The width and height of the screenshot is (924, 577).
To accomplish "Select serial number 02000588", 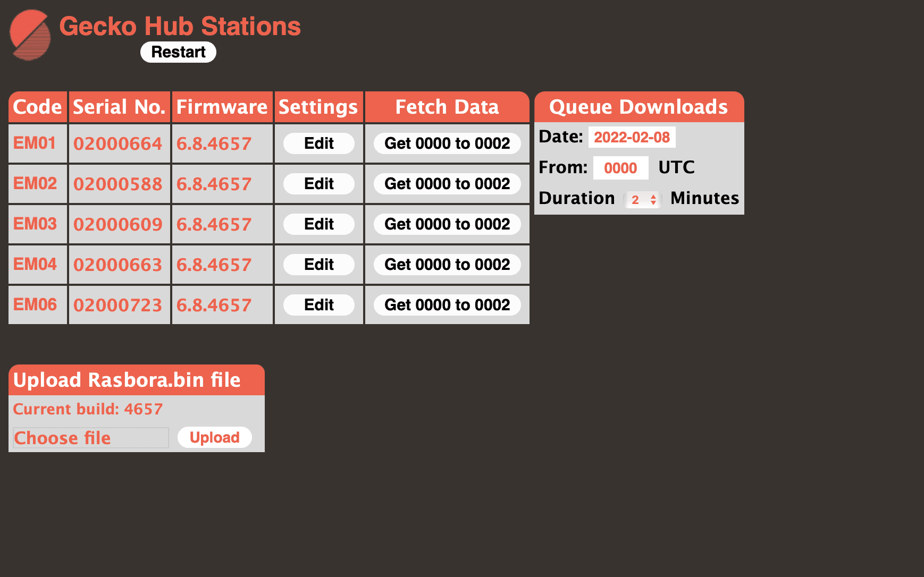I will [118, 184].
